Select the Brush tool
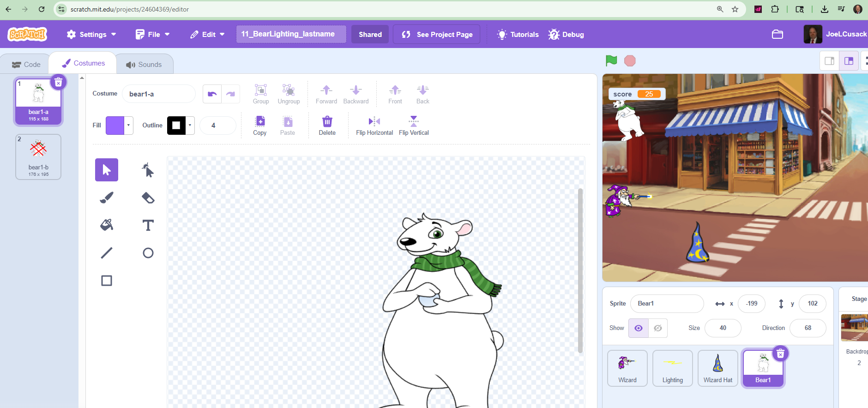 pos(107,198)
